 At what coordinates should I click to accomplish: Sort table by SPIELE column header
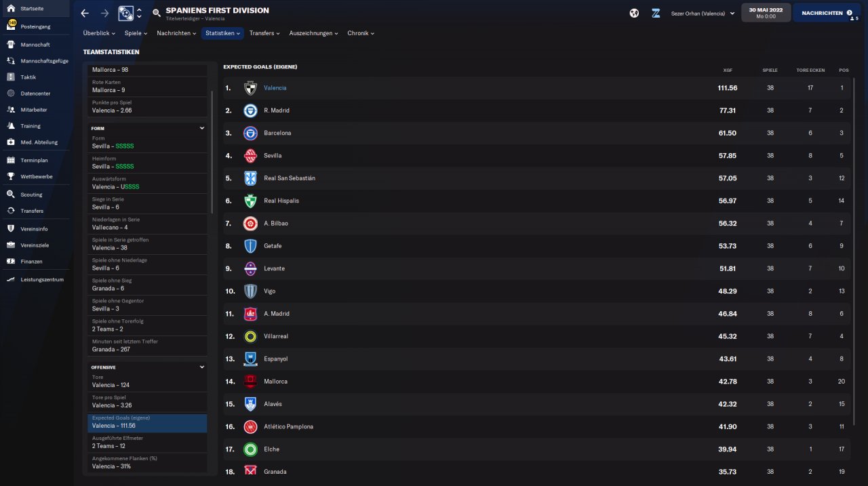pos(770,70)
